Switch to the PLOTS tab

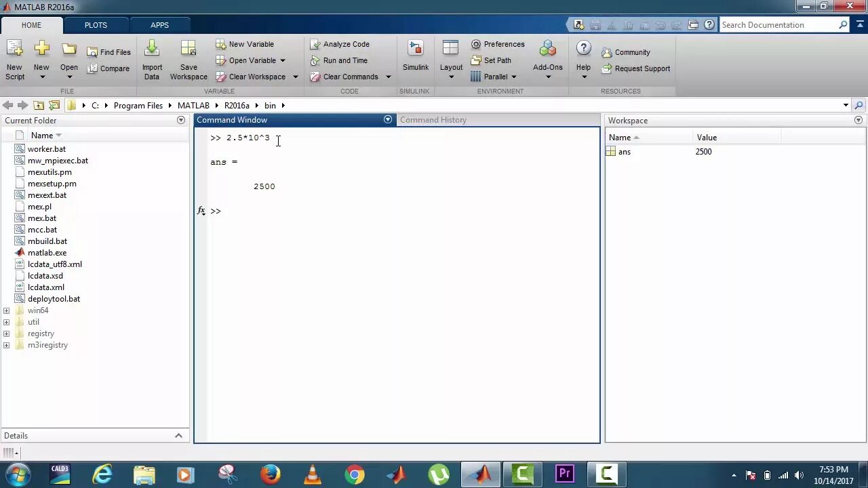96,25
